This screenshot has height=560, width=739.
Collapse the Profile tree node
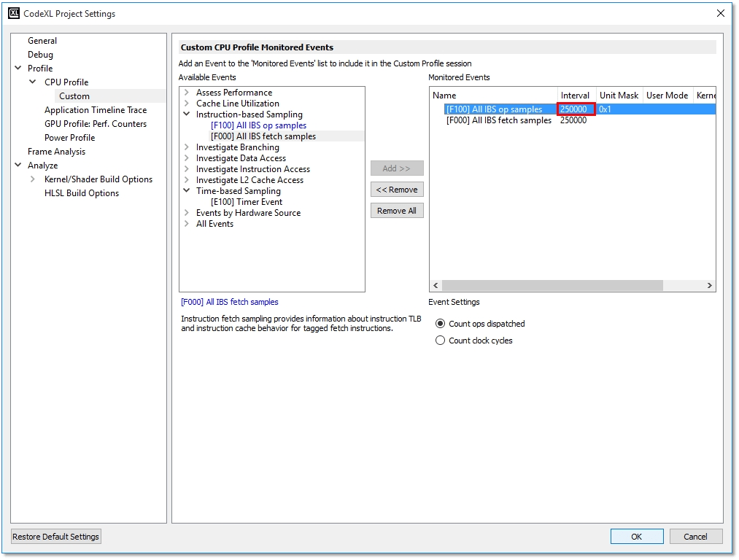click(x=18, y=68)
